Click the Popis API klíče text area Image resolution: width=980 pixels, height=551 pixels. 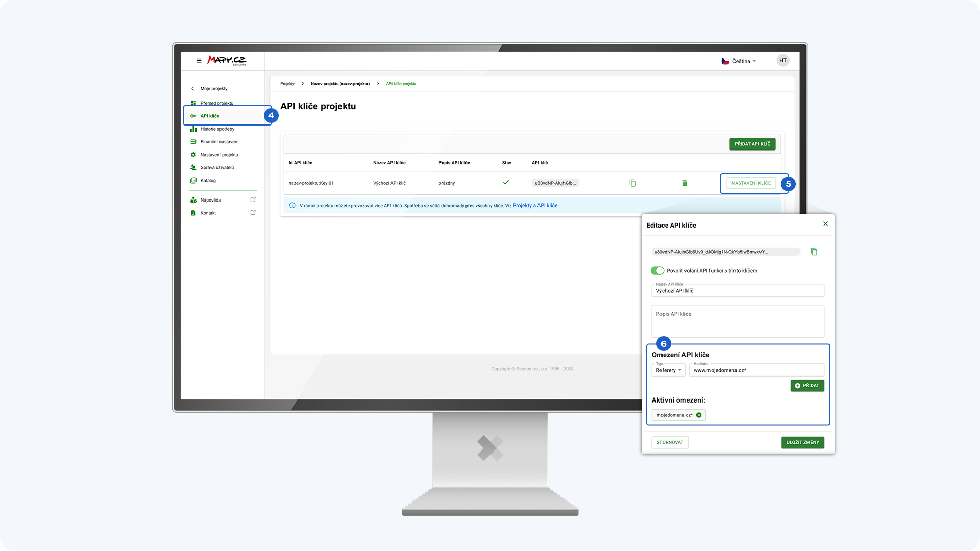click(x=737, y=321)
